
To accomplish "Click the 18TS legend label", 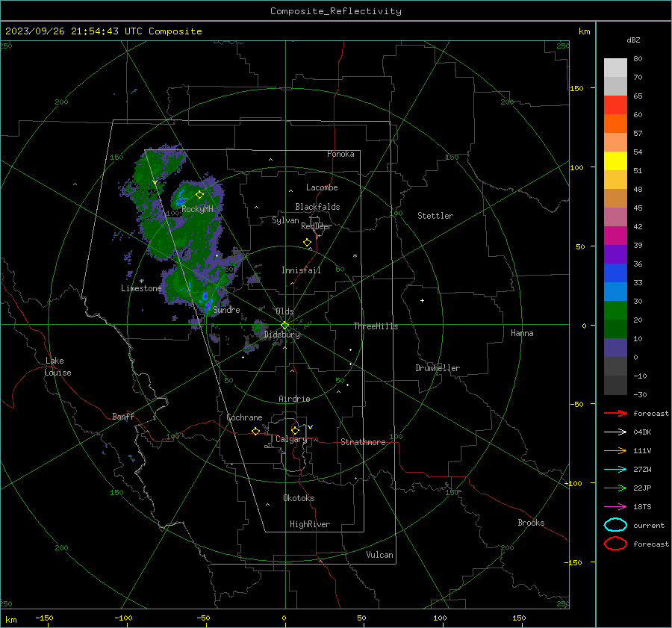I will (642, 507).
